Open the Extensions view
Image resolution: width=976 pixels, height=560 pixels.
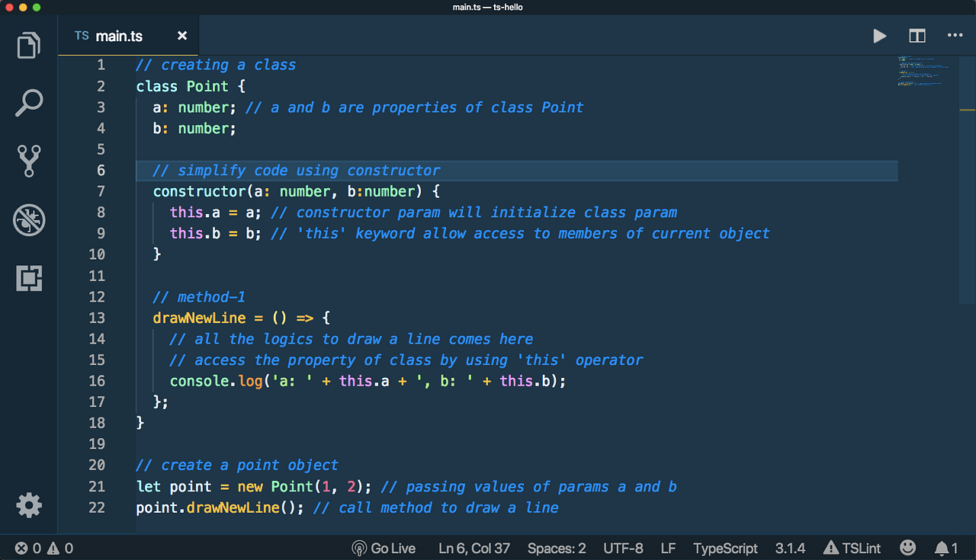(29, 278)
